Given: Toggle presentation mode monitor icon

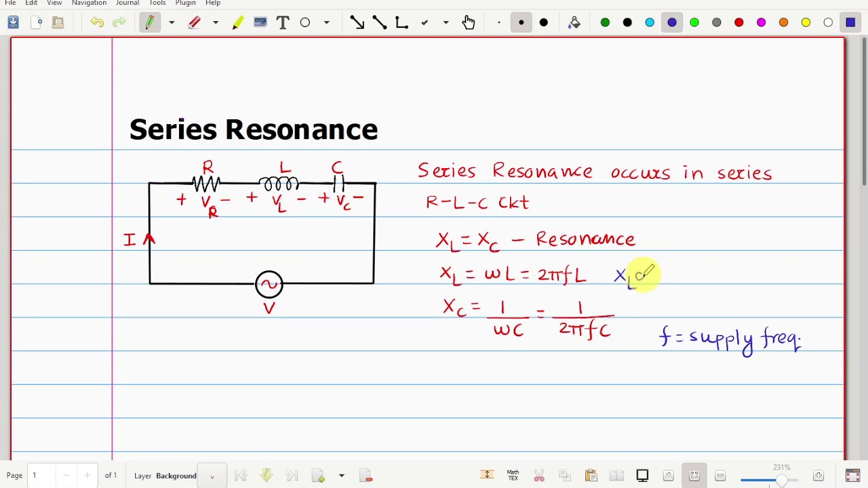Looking at the screenshot, I should (x=642, y=476).
